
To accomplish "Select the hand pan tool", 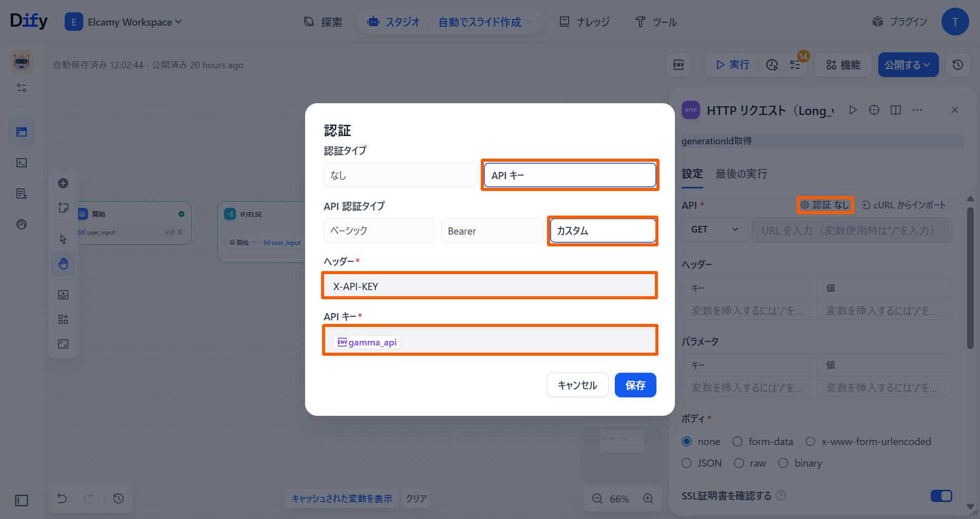I will click(x=63, y=263).
